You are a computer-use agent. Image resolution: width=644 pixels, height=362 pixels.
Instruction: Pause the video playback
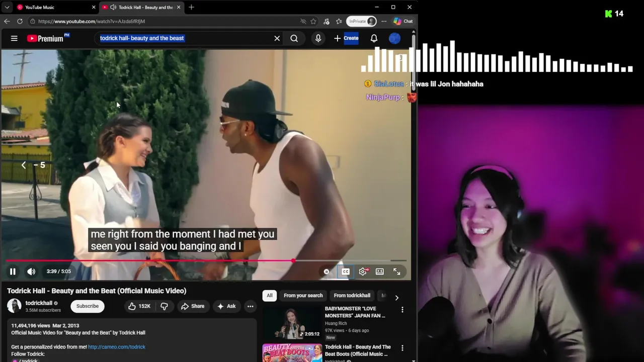click(x=13, y=271)
